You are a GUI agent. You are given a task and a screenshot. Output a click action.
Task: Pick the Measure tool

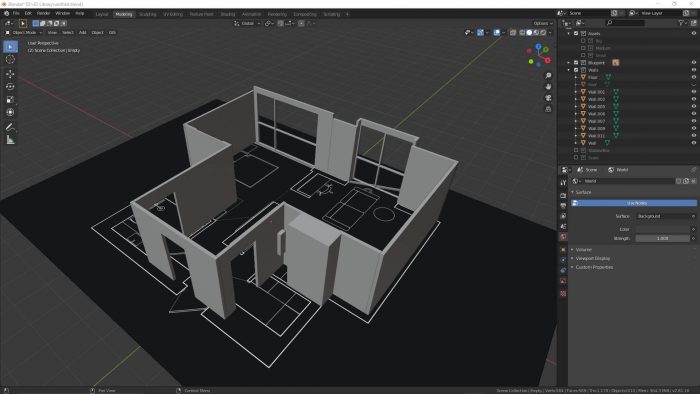(10, 140)
